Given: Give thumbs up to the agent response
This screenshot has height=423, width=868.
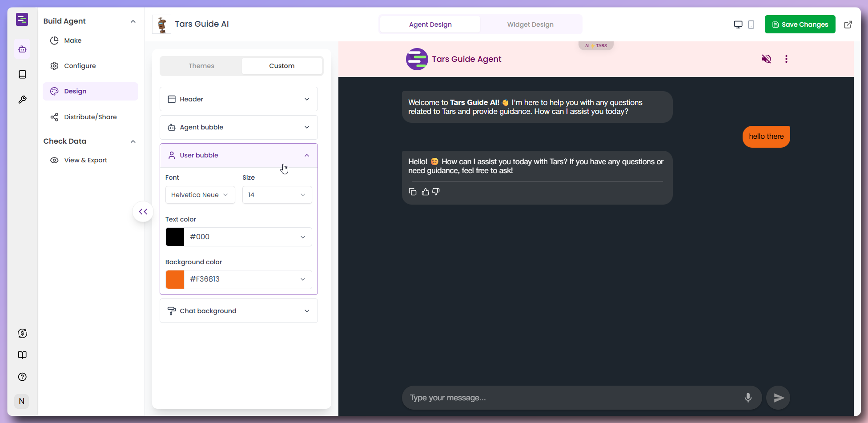Looking at the screenshot, I should click(x=425, y=191).
